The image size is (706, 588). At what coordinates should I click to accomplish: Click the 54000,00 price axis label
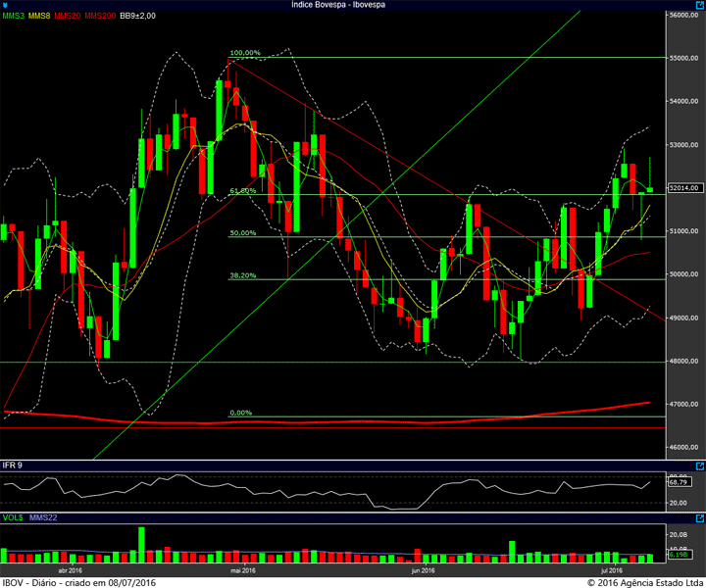pos(683,101)
